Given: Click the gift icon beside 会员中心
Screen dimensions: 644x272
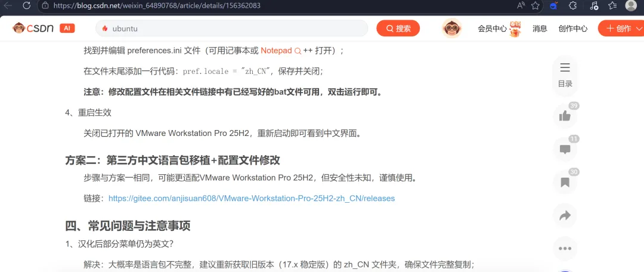Looking at the screenshot, I should (515, 30).
